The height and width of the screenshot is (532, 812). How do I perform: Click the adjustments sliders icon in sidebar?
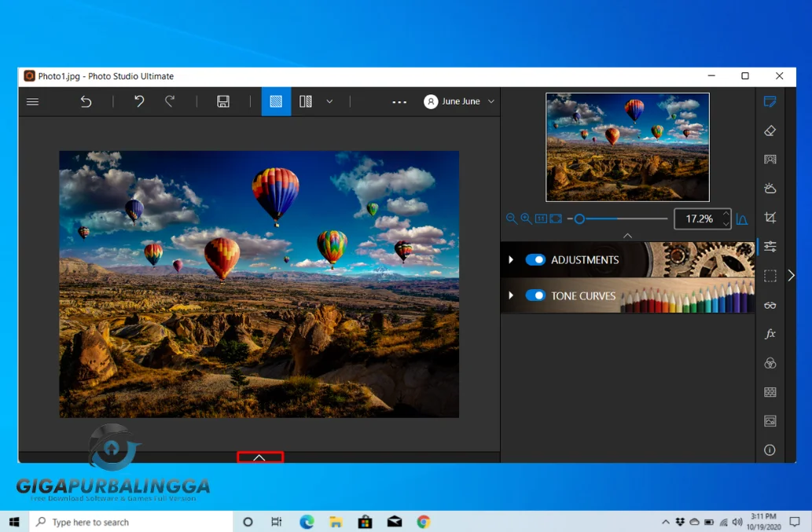(x=770, y=247)
